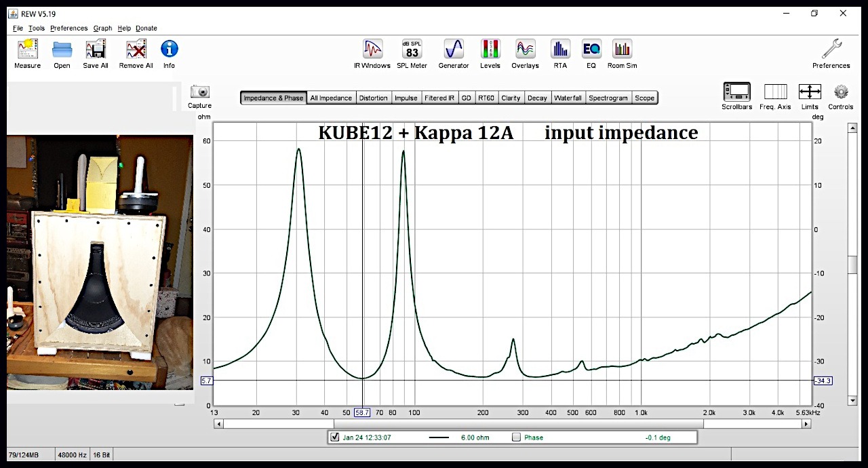868x468 pixels.
Task: Click horizontal scrollbar right arrow
Action: tap(806, 424)
